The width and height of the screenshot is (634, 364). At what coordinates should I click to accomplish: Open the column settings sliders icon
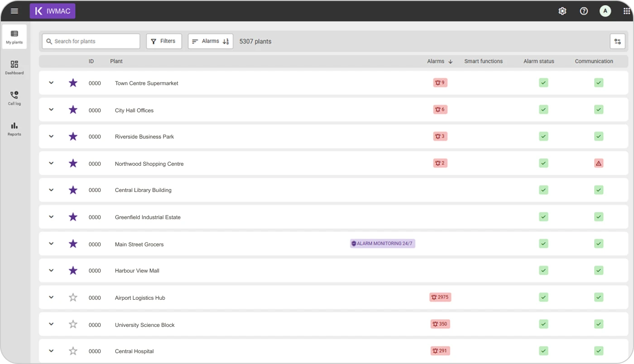[x=617, y=41]
